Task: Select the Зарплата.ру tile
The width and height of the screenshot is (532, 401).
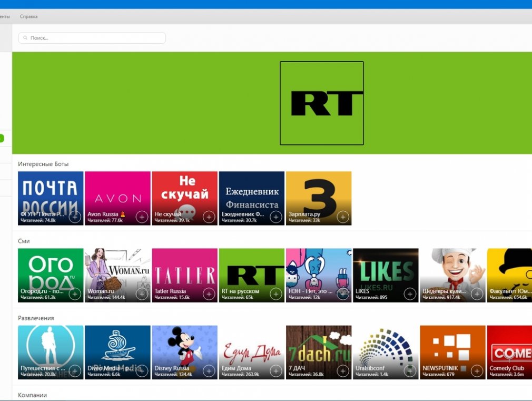Action: pos(319,198)
